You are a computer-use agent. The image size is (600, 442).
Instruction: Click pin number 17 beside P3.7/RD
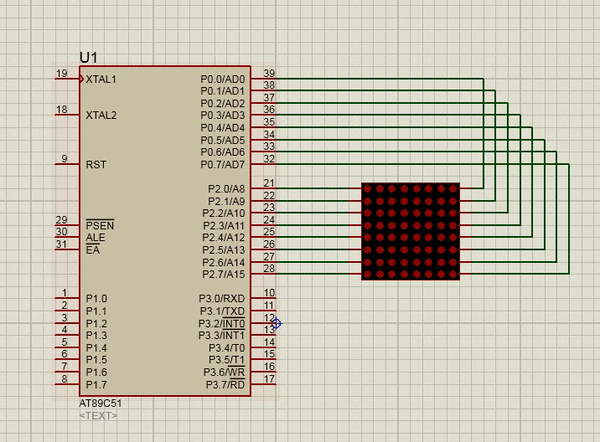pos(269,378)
